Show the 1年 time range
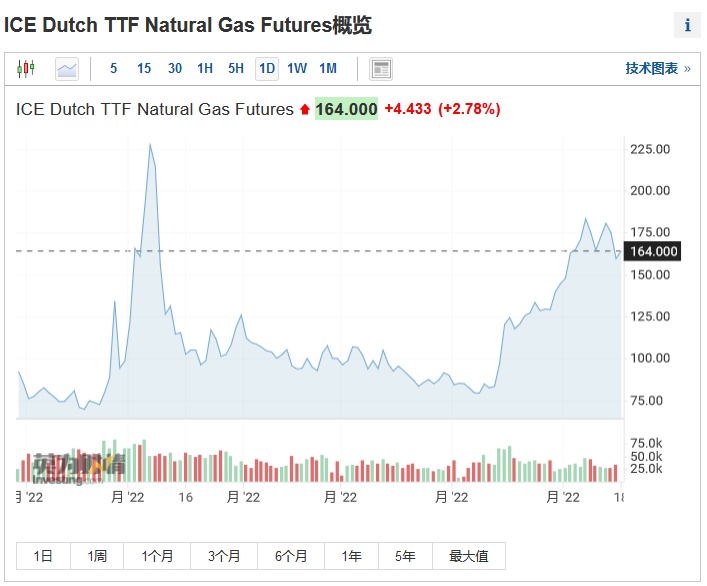 351,556
